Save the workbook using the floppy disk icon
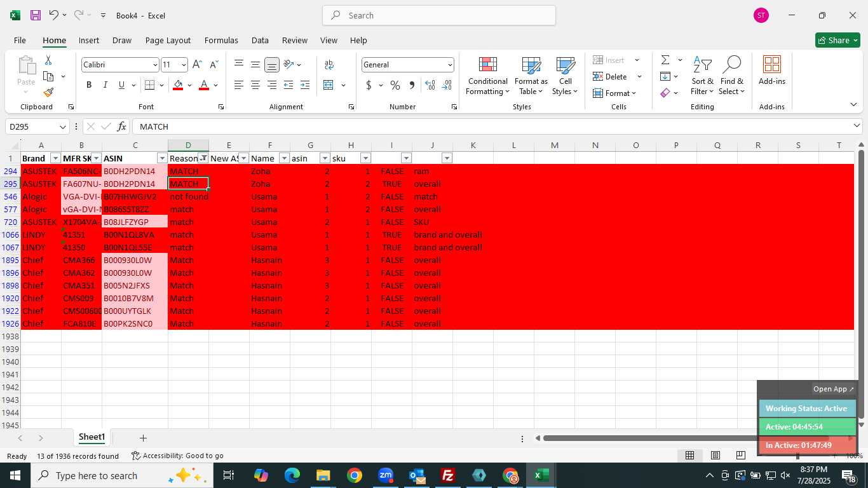This screenshot has height=488, width=868. pyautogui.click(x=36, y=15)
